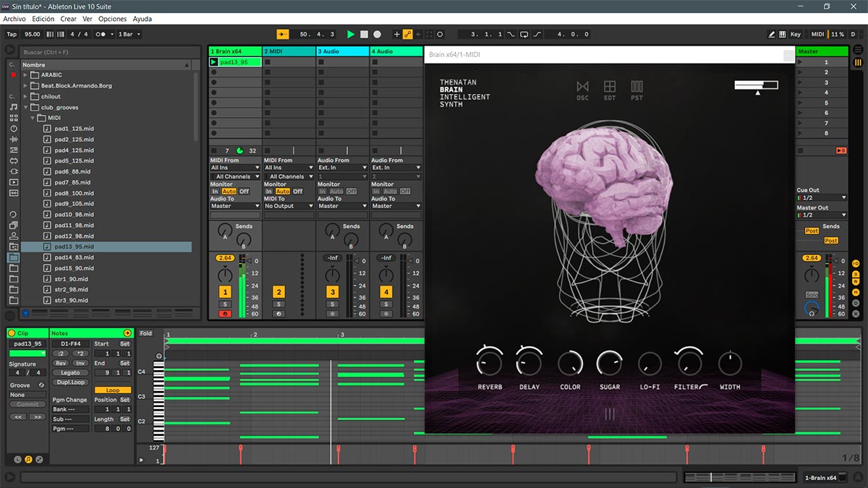Expand the Beat.Block.Armando.Borg folder
Image resolution: width=868 pixels, height=488 pixels.
(26, 86)
